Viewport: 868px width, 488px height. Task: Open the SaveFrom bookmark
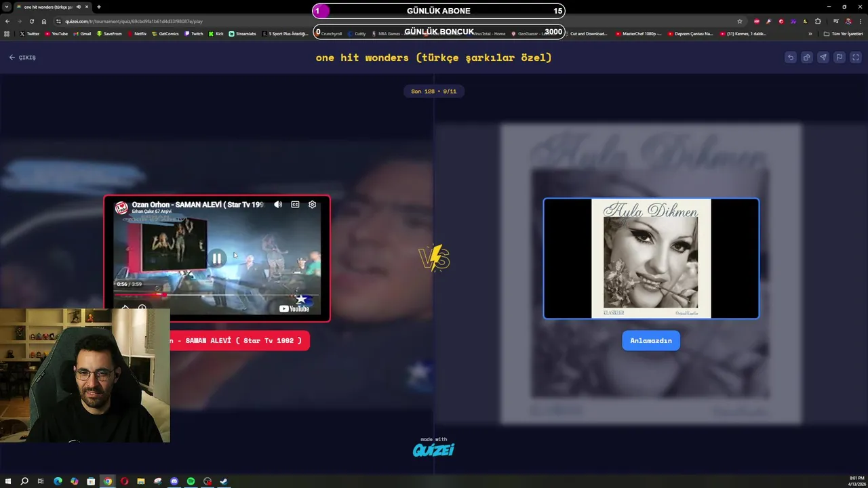pos(109,33)
